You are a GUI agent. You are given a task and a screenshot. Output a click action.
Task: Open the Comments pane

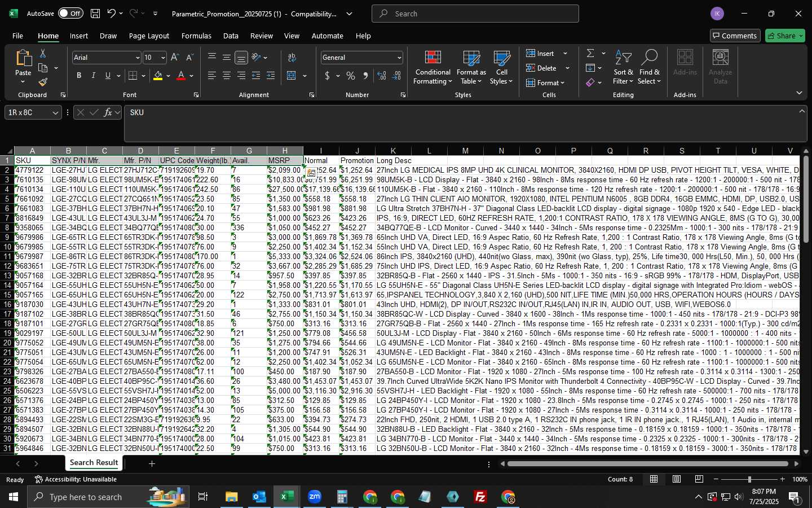click(734, 36)
